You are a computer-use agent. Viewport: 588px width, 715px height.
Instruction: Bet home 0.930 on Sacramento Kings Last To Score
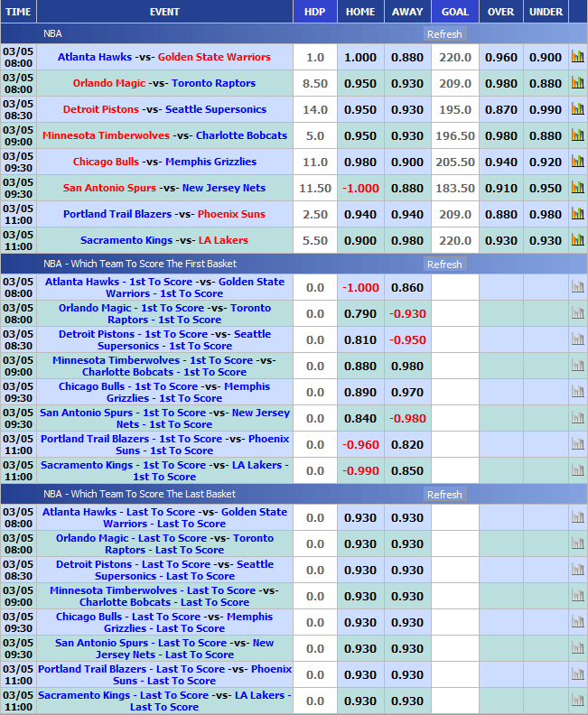tap(360, 701)
